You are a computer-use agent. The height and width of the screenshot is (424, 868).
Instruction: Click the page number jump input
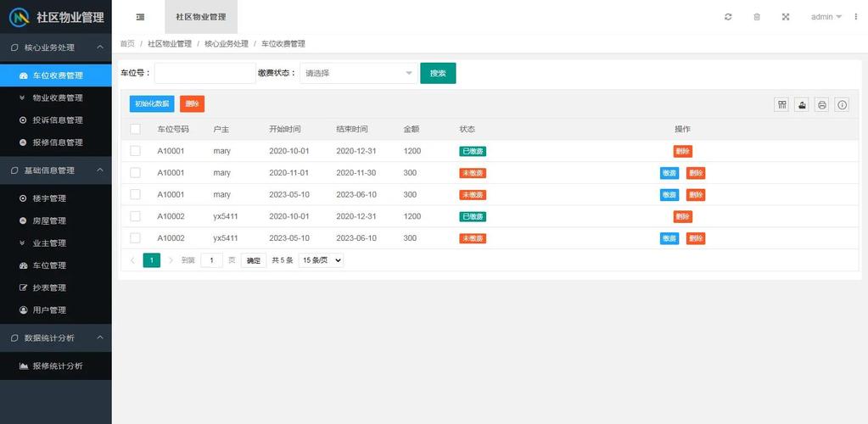[x=211, y=260]
